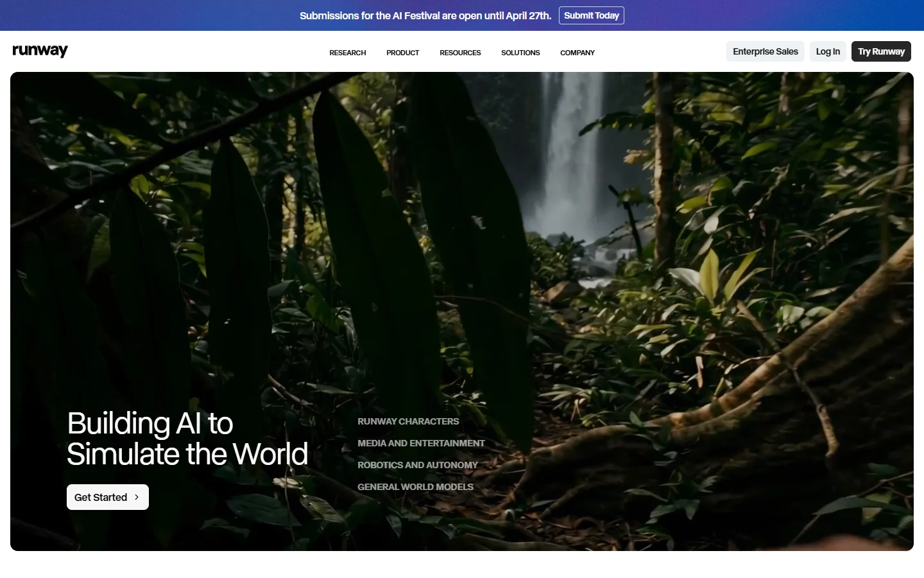The height and width of the screenshot is (578, 924).
Task: Open the Media and Entertainment link
Action: [x=421, y=443]
